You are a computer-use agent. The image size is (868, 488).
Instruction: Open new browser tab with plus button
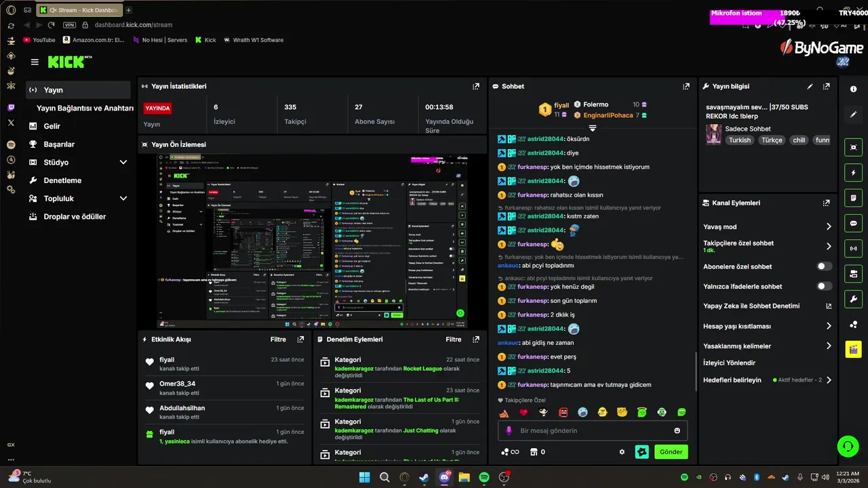pos(129,10)
